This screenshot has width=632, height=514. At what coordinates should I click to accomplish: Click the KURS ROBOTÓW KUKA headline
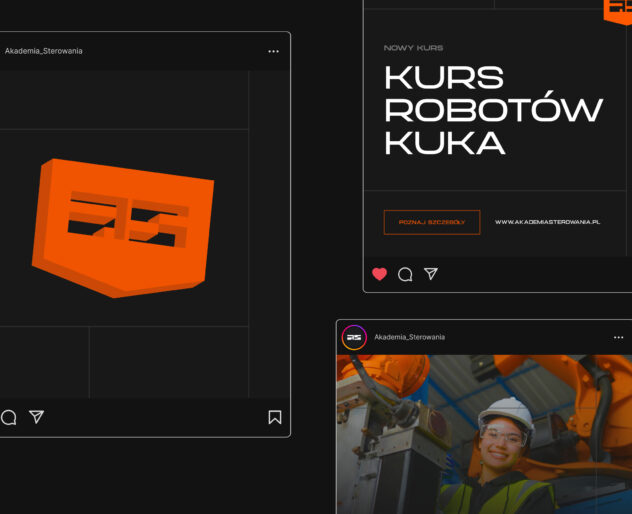493,110
